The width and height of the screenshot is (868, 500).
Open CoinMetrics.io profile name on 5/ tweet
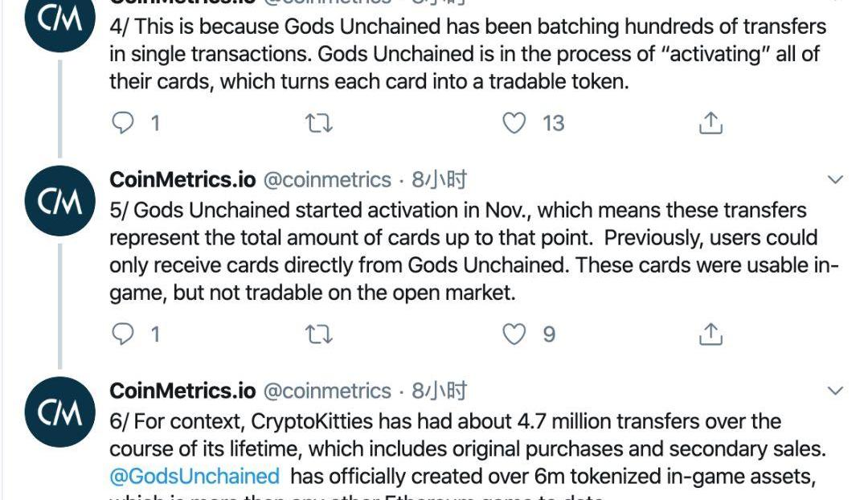tap(182, 180)
